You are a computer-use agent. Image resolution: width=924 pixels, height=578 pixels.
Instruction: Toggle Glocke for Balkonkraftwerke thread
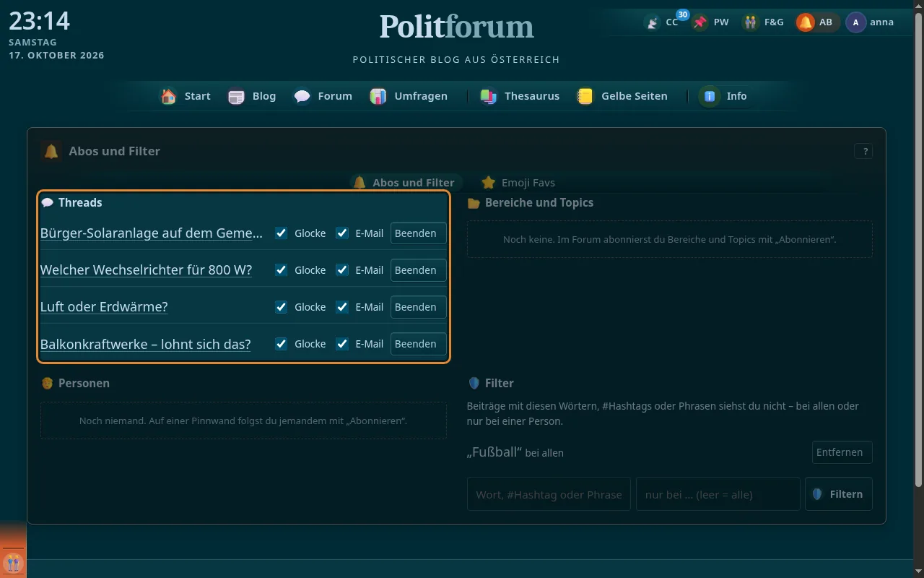pos(282,344)
